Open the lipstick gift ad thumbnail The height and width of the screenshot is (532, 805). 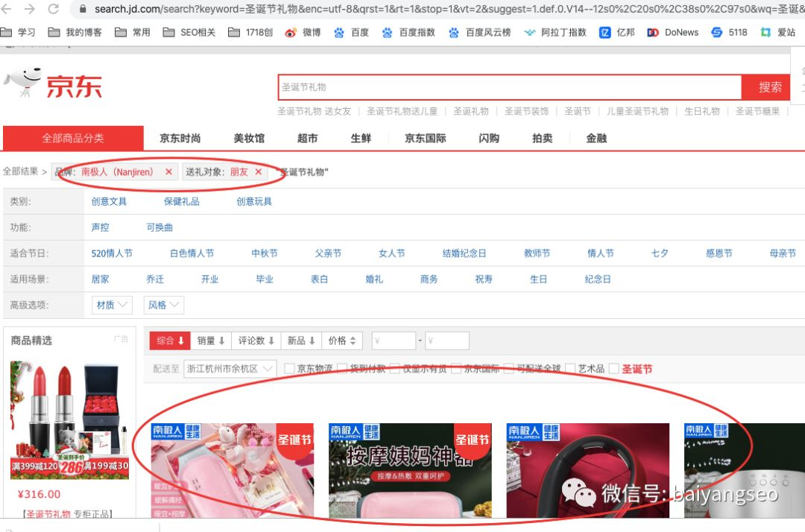[69, 419]
